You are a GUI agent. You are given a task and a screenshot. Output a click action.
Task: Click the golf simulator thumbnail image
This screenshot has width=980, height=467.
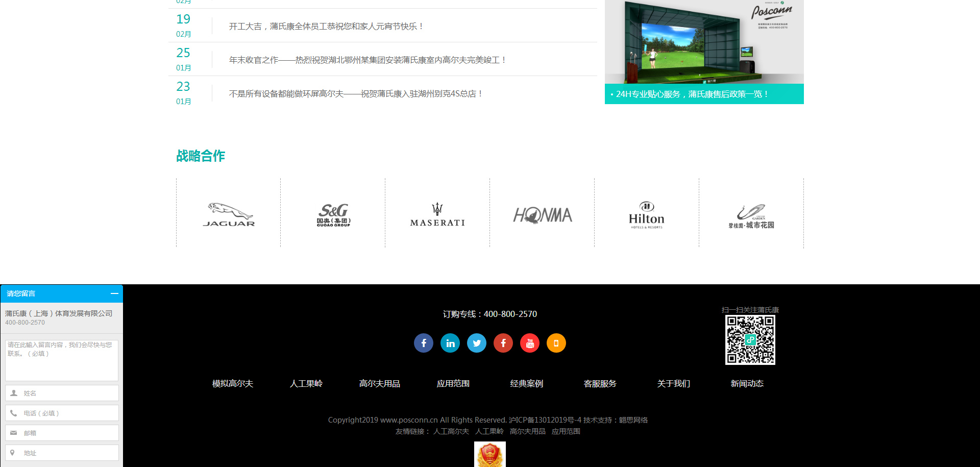(x=704, y=42)
